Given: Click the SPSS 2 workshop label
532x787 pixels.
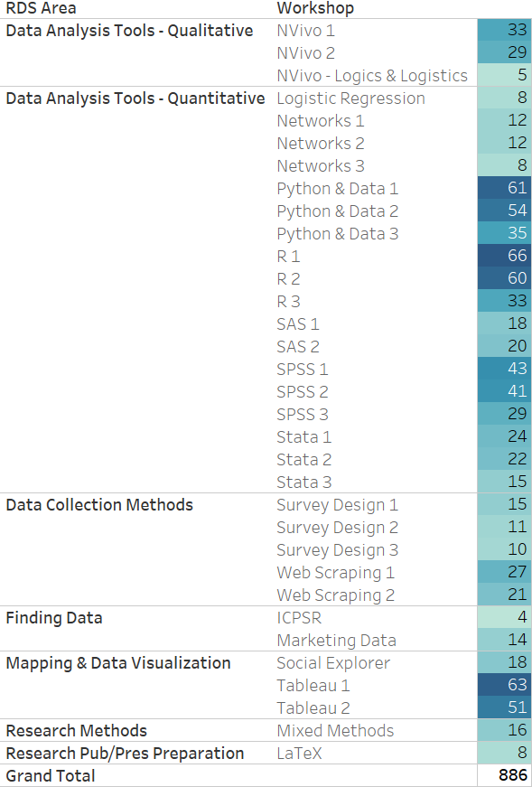Looking at the screenshot, I should click(303, 392).
